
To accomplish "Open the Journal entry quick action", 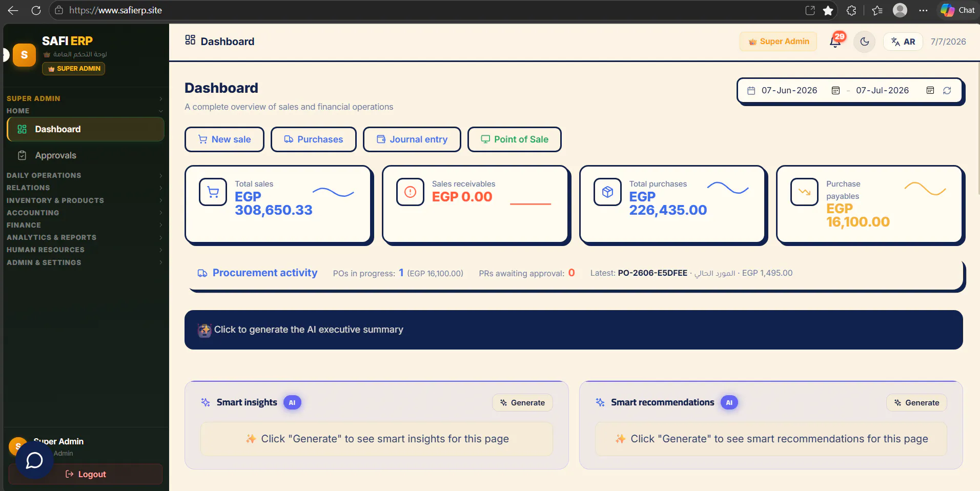I will tap(412, 139).
